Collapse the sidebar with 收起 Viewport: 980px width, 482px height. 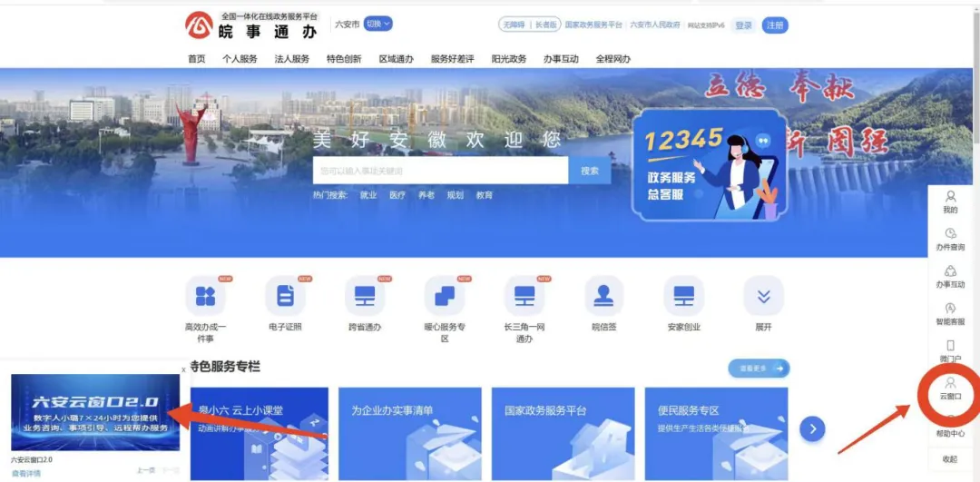point(950,459)
